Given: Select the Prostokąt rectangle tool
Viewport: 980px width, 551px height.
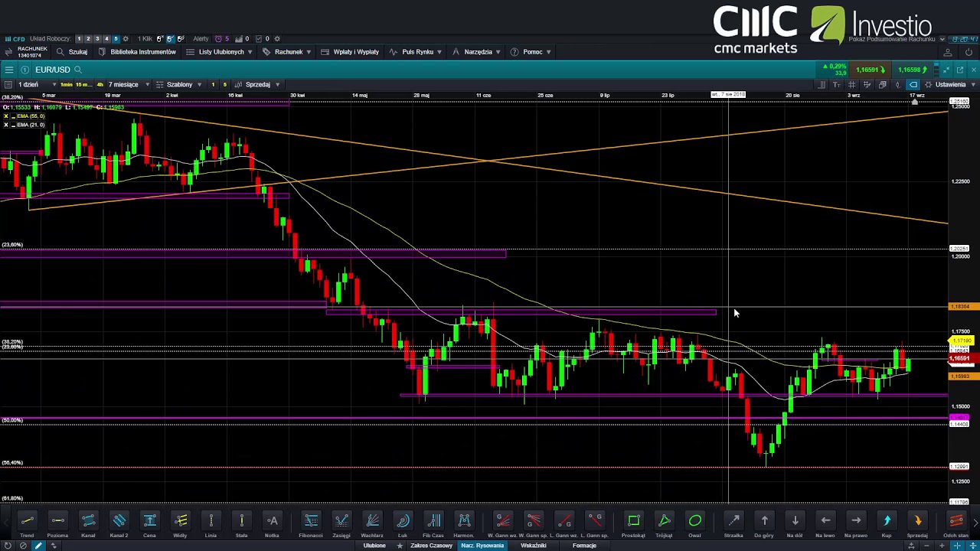Looking at the screenshot, I should coord(633,524).
